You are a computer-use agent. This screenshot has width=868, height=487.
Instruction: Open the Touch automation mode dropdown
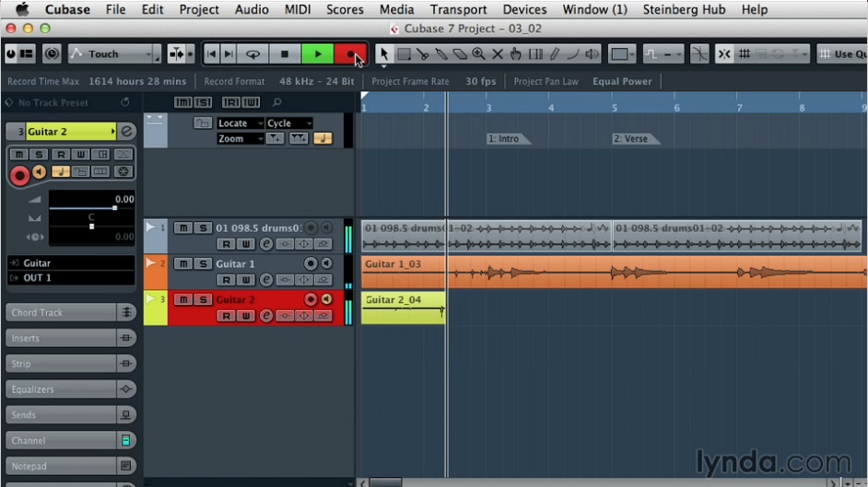[x=114, y=53]
